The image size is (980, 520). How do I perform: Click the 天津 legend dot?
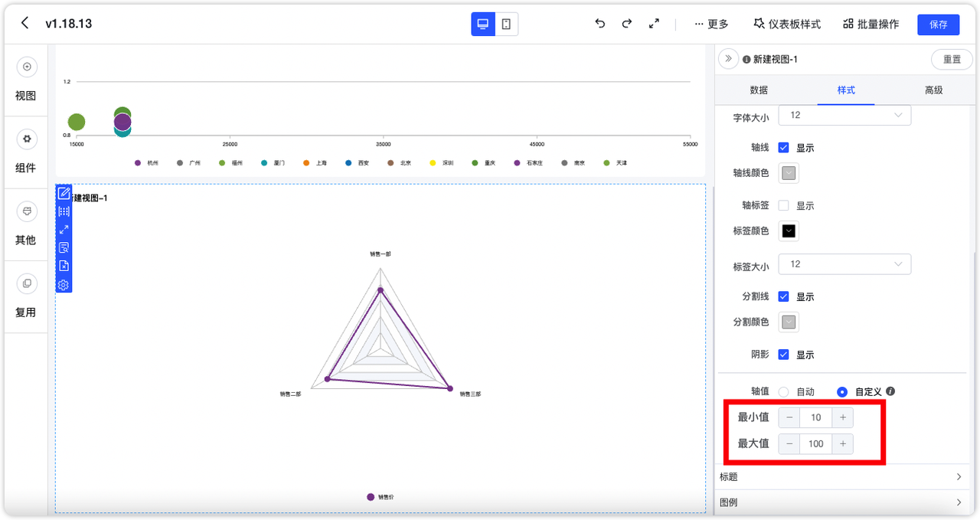pyautogui.click(x=607, y=163)
